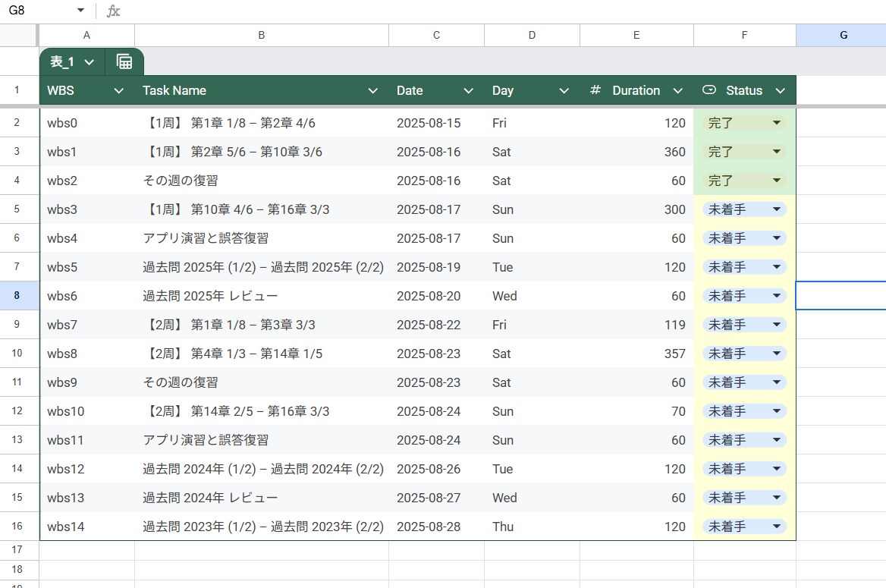Viewport: 886px width, 588px height.
Task: Click duration cell '357'
Action: click(x=636, y=354)
